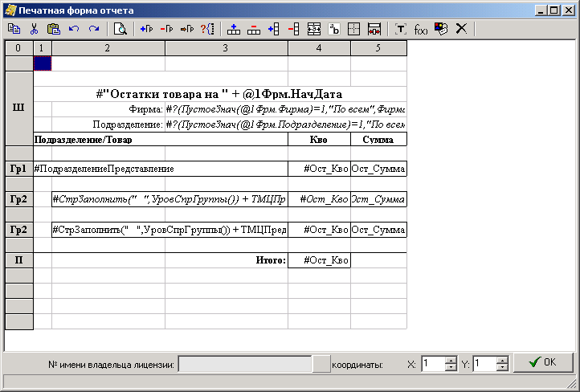Click the Paste clipboard icon
Screen dimensions: 580x392
[x=54, y=29]
